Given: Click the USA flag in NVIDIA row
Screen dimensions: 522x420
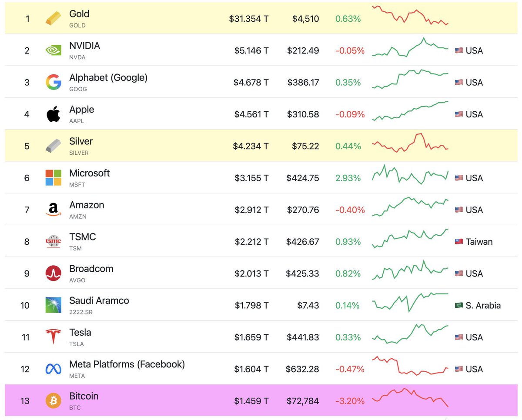Looking at the screenshot, I should point(458,50).
